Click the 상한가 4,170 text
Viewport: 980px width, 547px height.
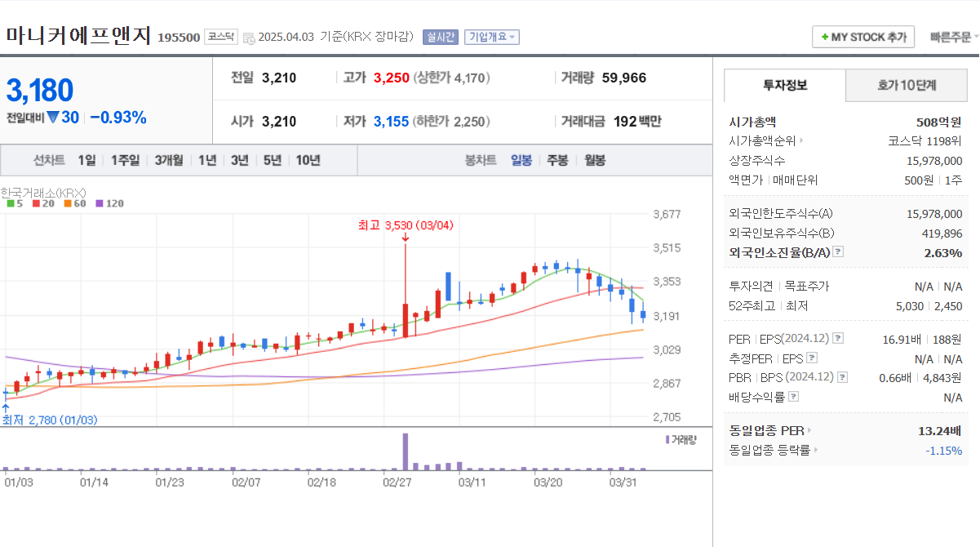coord(452,78)
